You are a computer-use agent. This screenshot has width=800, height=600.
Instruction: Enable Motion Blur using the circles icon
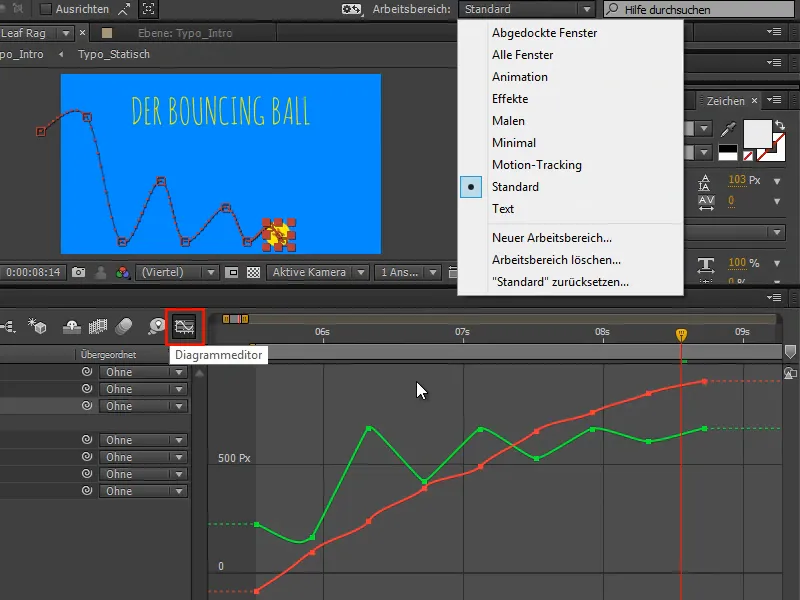(124, 325)
